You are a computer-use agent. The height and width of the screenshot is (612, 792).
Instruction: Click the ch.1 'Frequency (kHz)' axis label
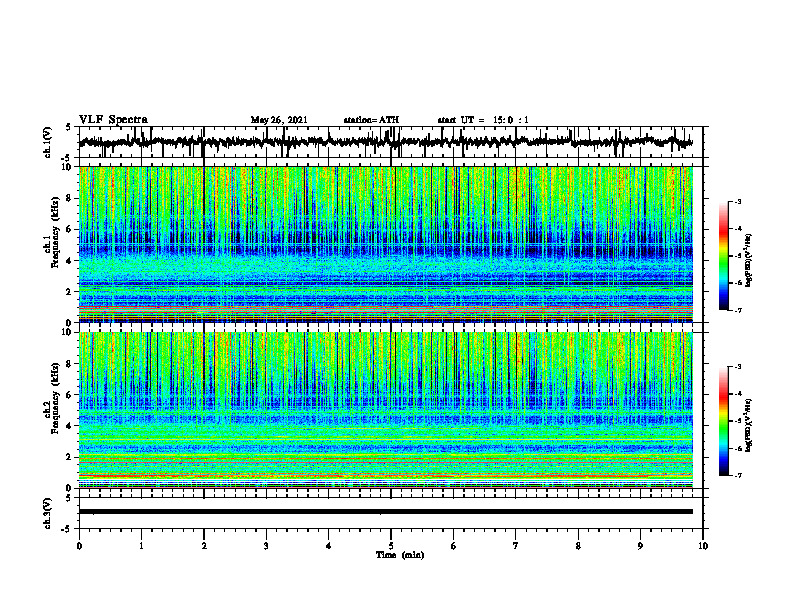(56, 232)
